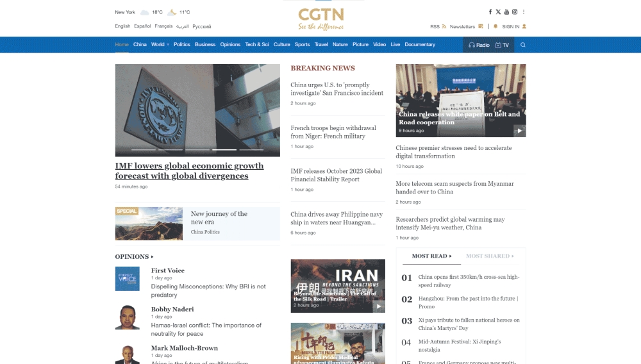The width and height of the screenshot is (641, 364).
Task: Open Bobby Naderi's author photo
Action: coord(127,317)
